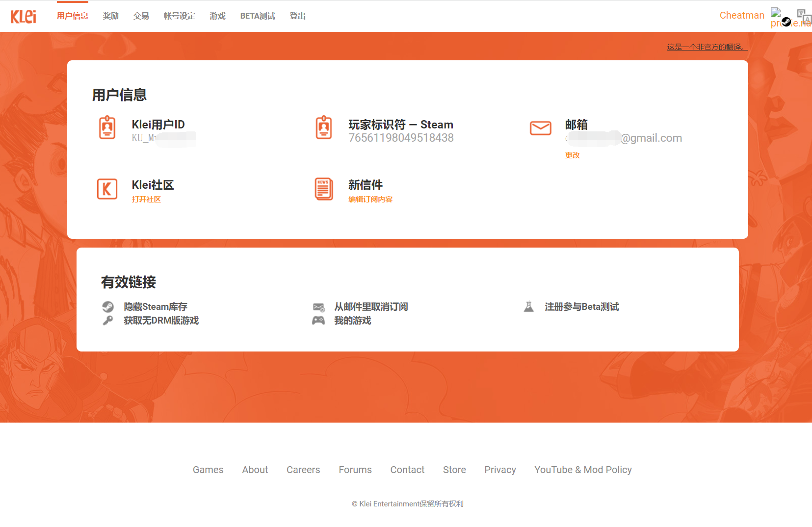This screenshot has height=527, width=812.
Task: Select the BETA测试 navigation item
Action: pos(258,16)
